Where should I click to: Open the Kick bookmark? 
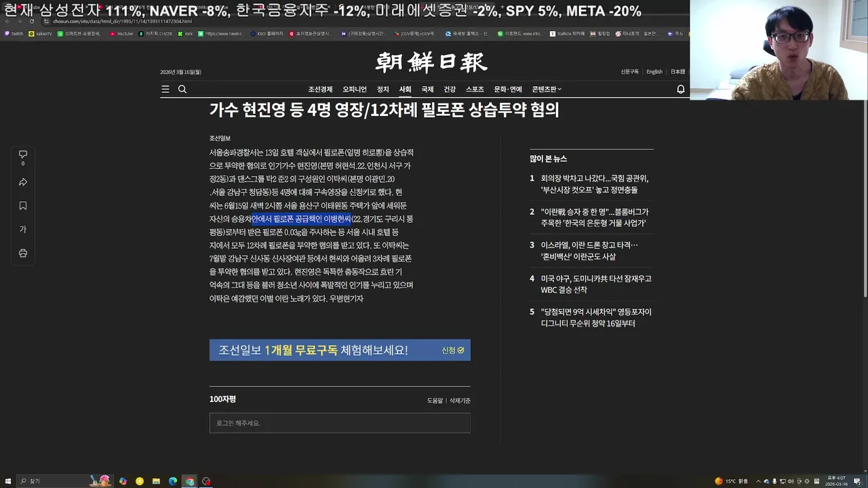point(186,33)
